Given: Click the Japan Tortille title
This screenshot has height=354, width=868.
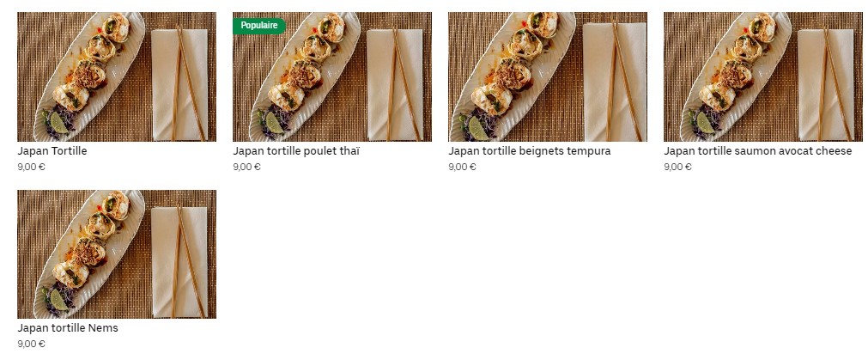Looking at the screenshot, I should click(x=52, y=150).
